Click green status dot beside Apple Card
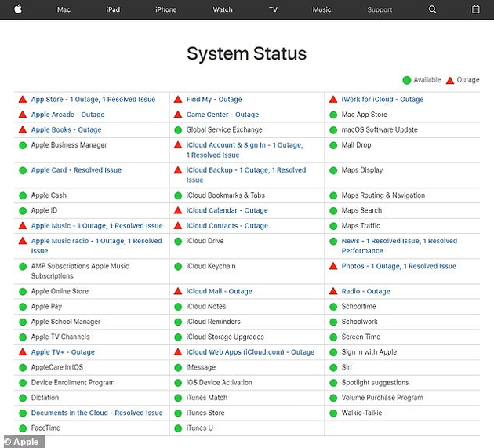The width and height of the screenshot is (494, 448). pyautogui.click(x=23, y=170)
